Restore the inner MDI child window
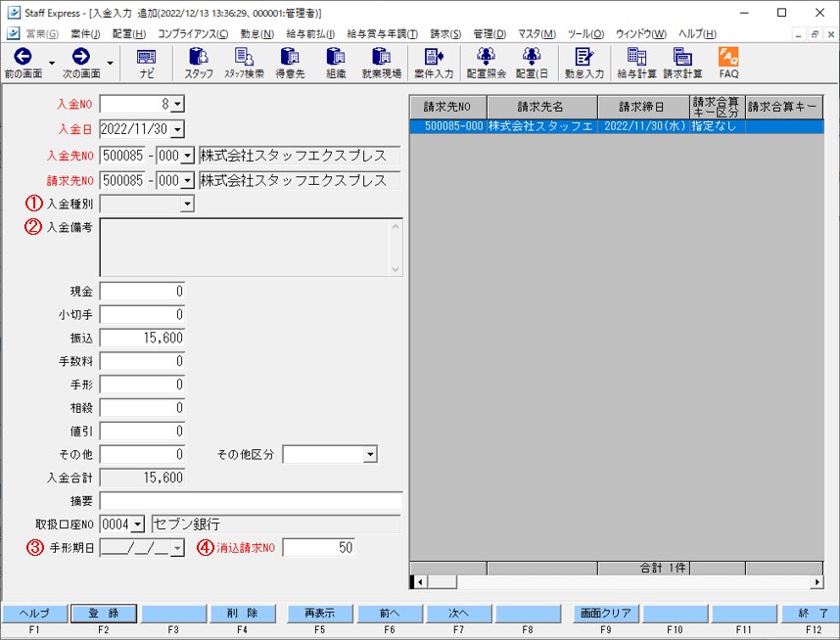The width and height of the screenshot is (840, 640). click(815, 34)
